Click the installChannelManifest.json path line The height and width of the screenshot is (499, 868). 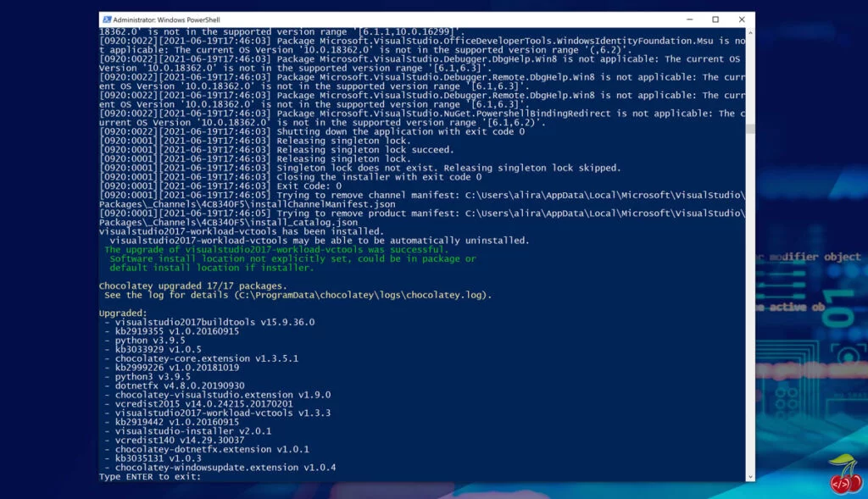coord(247,204)
